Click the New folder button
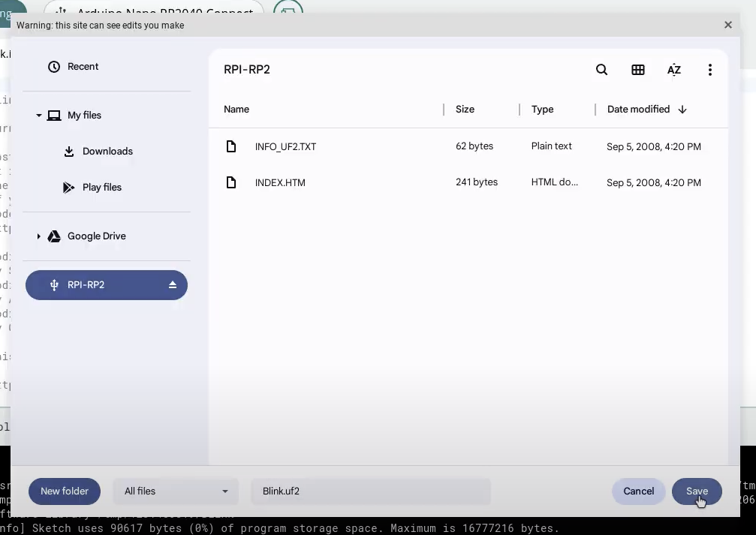 coord(65,491)
